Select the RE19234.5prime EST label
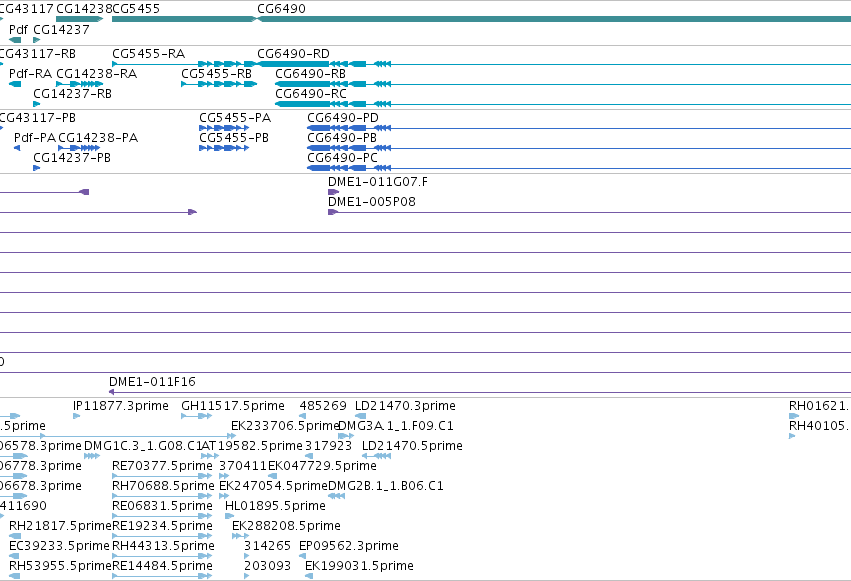The width and height of the screenshot is (851, 581). click(162, 526)
